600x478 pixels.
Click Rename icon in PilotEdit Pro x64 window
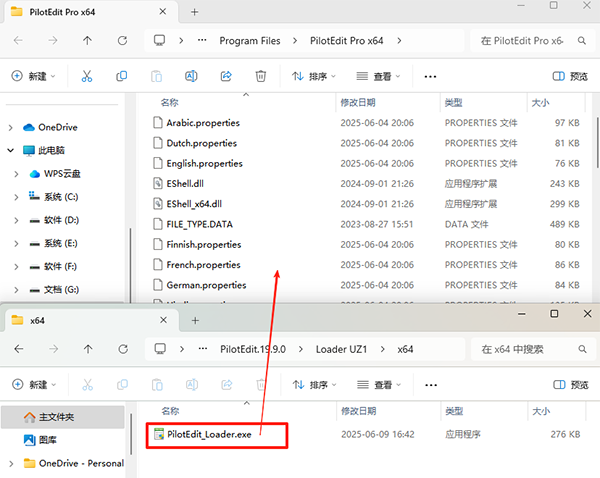pos(191,76)
